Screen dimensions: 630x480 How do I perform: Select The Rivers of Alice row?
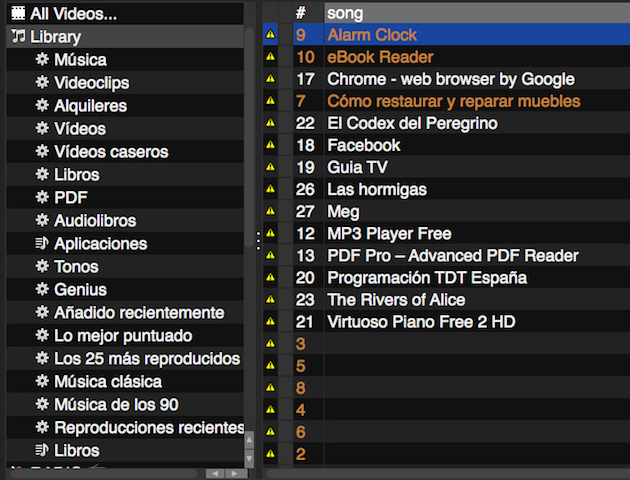click(446, 299)
